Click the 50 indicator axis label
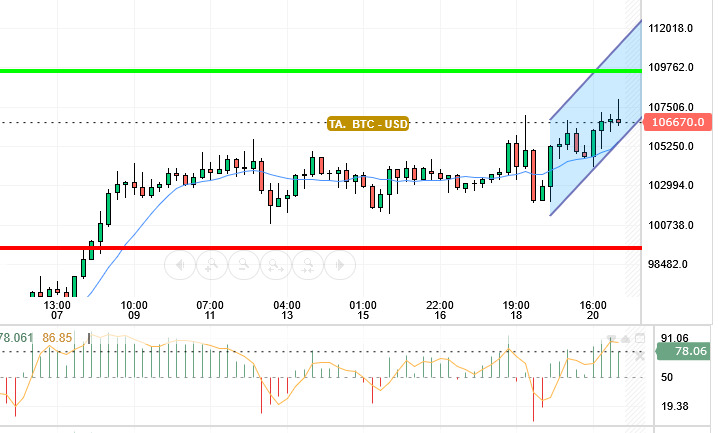This screenshot has width=718, height=433. [x=667, y=377]
